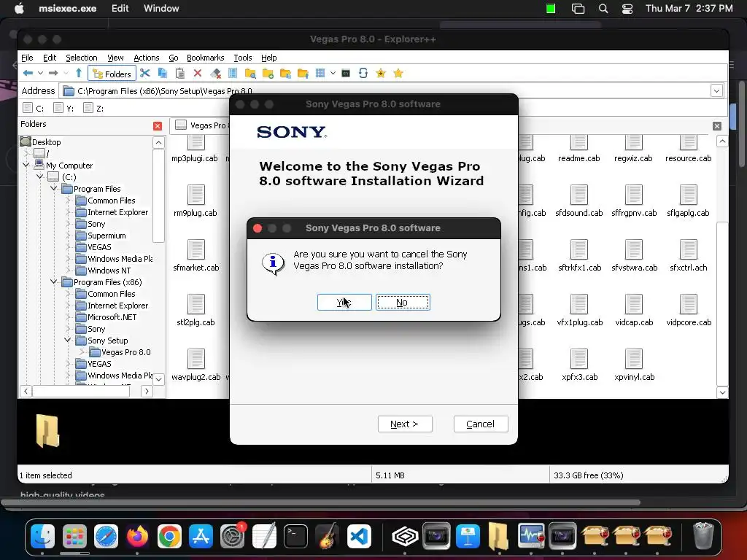Viewport: 747px width, 560px height.
Task: Launch GarageBand from the dock
Action: (x=328, y=537)
